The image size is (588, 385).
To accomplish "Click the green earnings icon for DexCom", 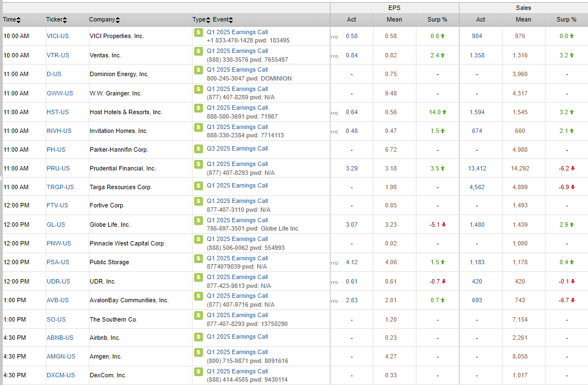I will (199, 372).
